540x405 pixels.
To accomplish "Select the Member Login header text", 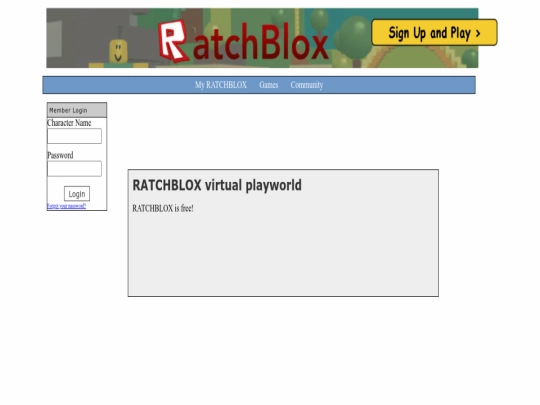I will click(x=68, y=110).
